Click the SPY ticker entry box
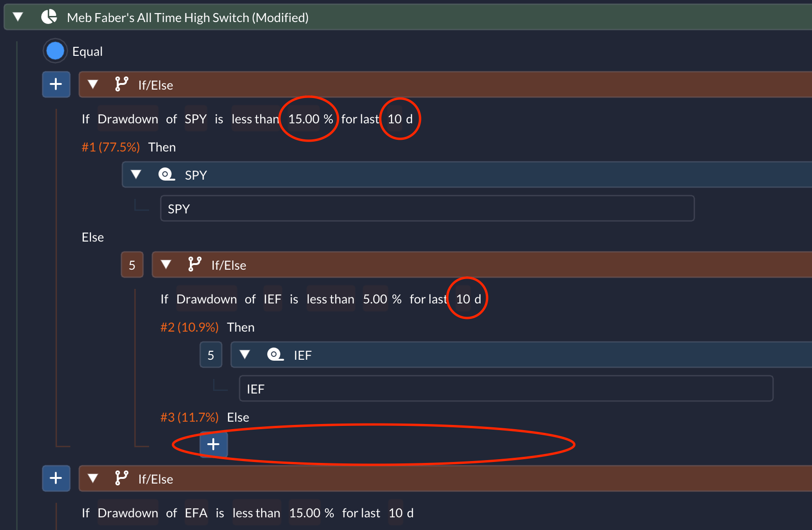 click(427, 209)
